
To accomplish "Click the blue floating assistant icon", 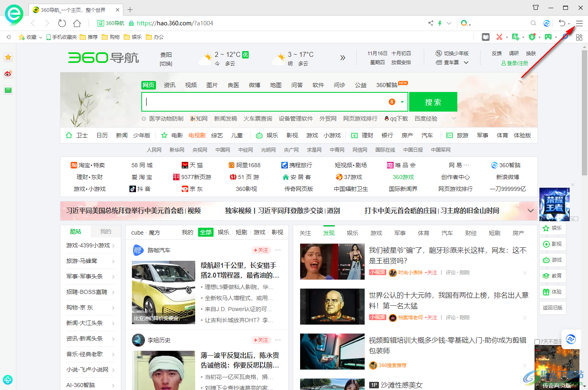I will (571, 339).
